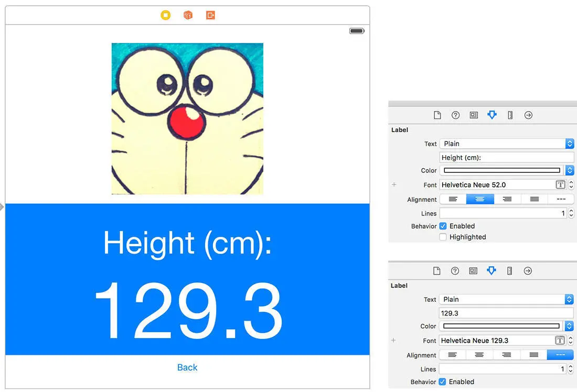Click the yellow View Controller icon in scene dock
The height and width of the screenshot is (392, 577).
point(166,15)
